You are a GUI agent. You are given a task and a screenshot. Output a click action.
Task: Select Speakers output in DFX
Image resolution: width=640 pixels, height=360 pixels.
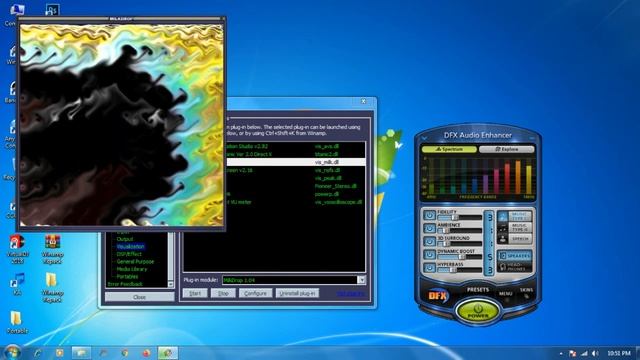pyautogui.click(x=515, y=256)
